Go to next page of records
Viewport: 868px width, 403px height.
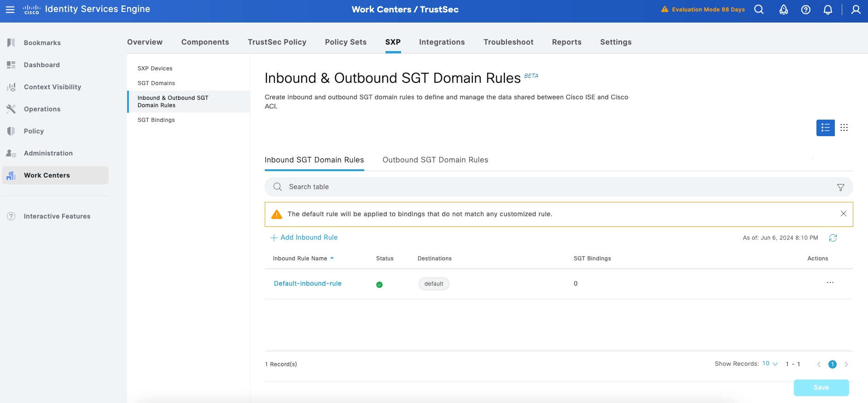(846, 364)
